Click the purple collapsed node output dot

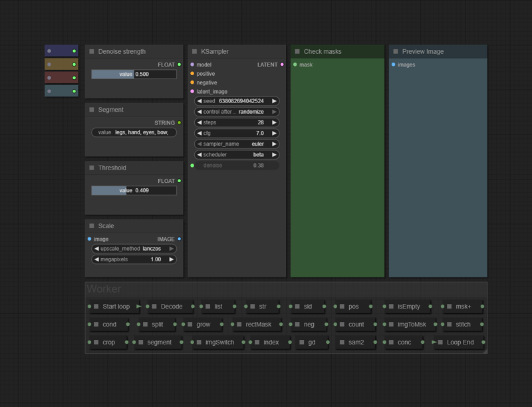(x=74, y=51)
